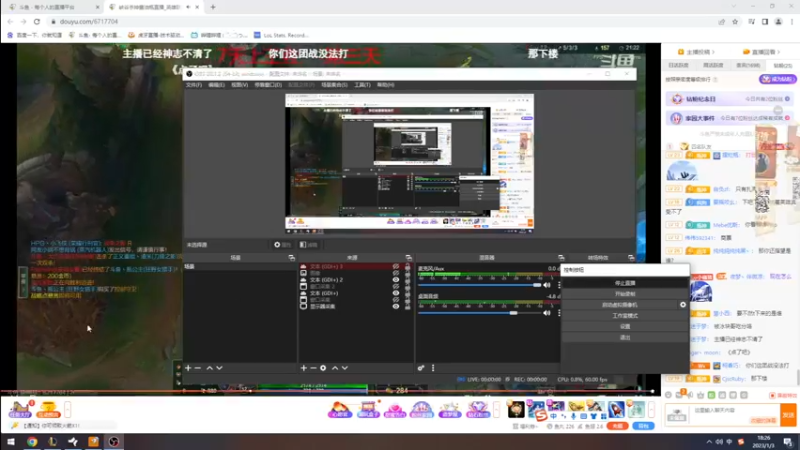Move selected source up in list

pyautogui.click(x=335, y=368)
